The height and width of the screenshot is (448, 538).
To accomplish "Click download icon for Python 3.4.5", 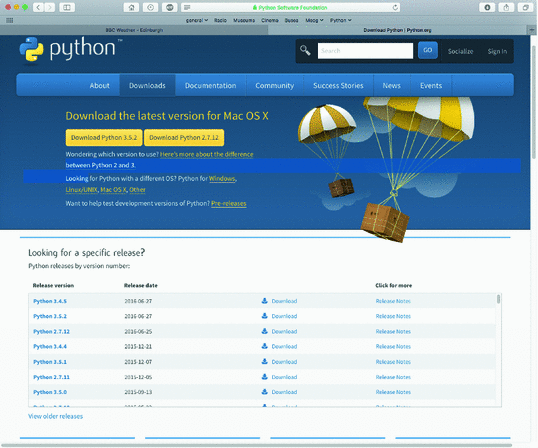I will coord(265,301).
